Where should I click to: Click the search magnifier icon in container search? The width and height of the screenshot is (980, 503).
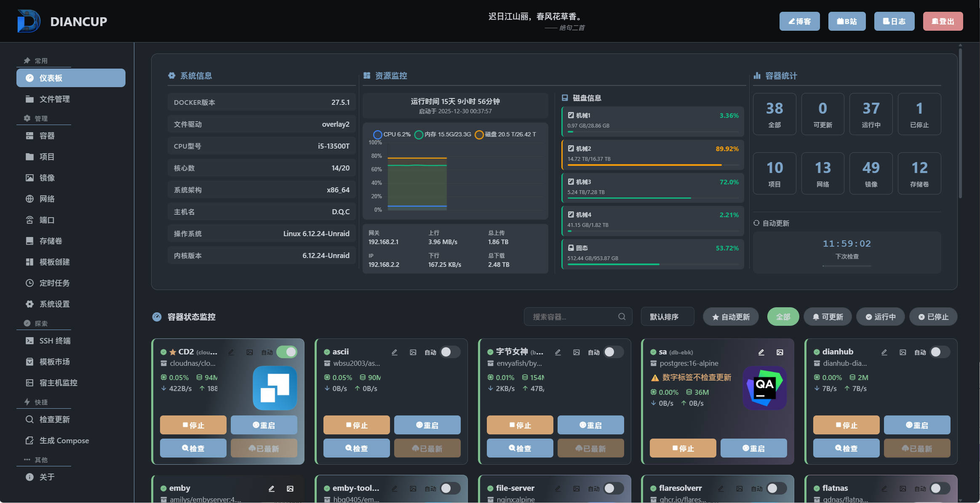click(622, 317)
